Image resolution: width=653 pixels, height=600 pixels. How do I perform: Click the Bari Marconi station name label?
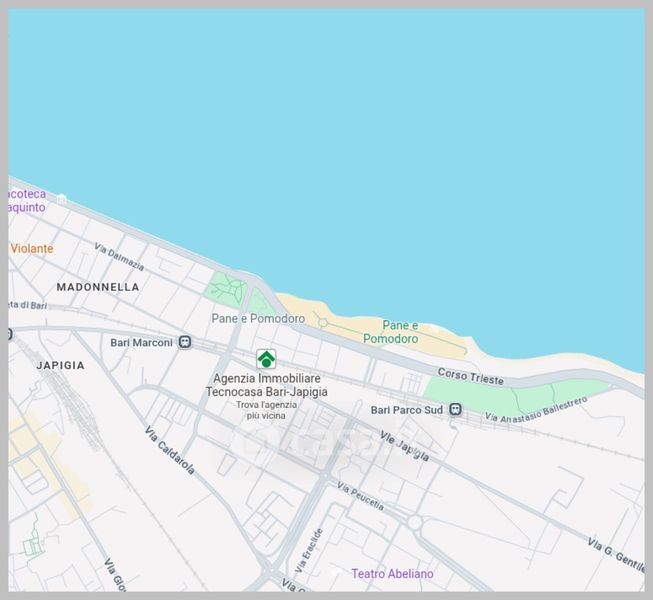coord(141,342)
